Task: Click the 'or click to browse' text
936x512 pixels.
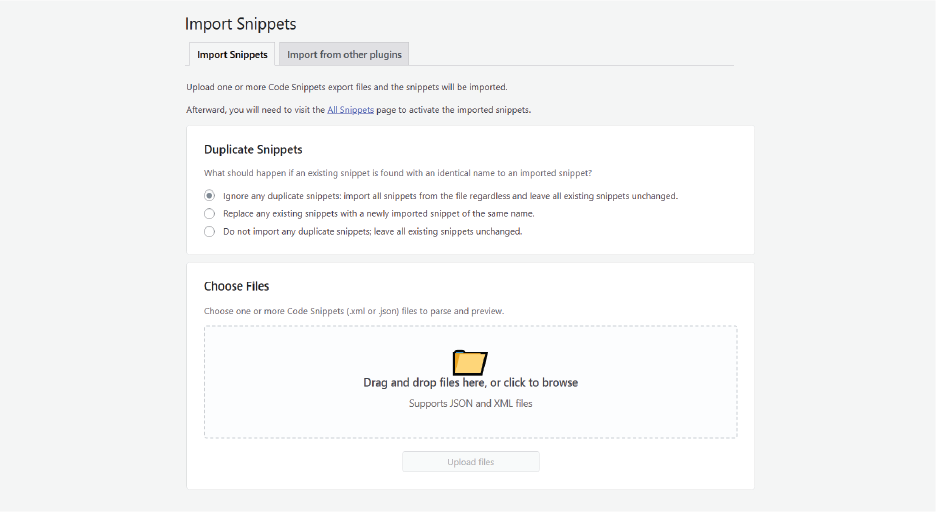Action: [534, 383]
